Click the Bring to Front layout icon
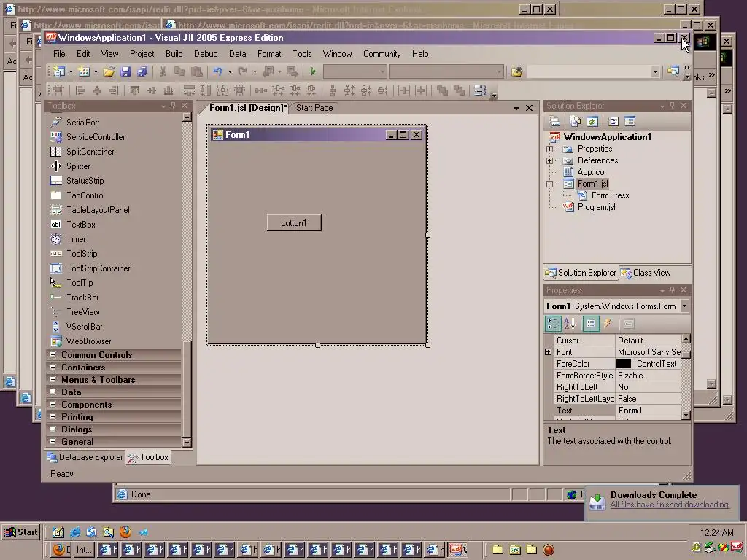The width and height of the screenshot is (747, 560). pos(442,90)
